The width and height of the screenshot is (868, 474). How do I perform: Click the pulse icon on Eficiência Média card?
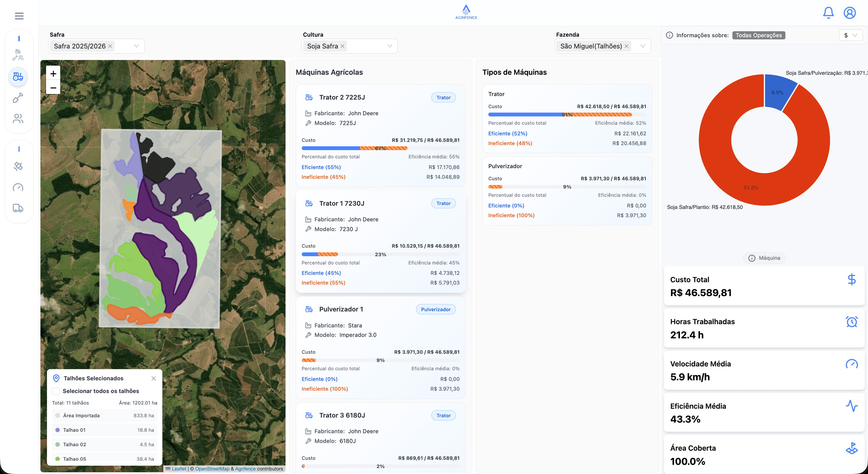(851, 406)
